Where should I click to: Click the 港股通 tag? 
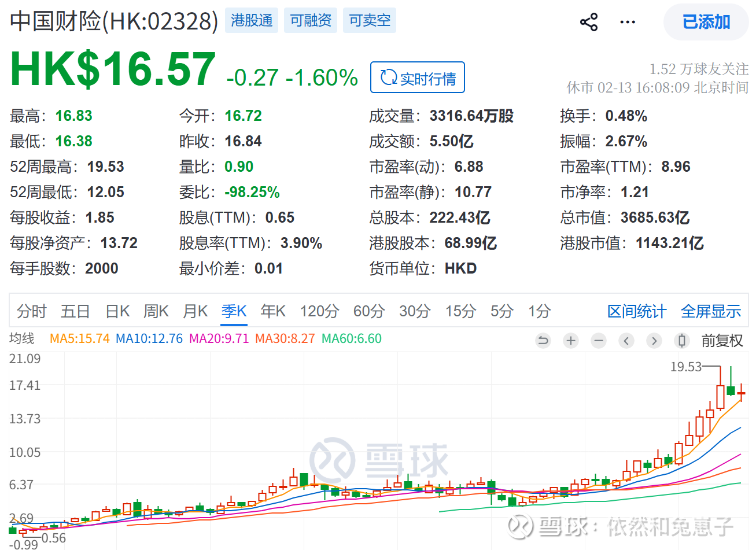252,20
